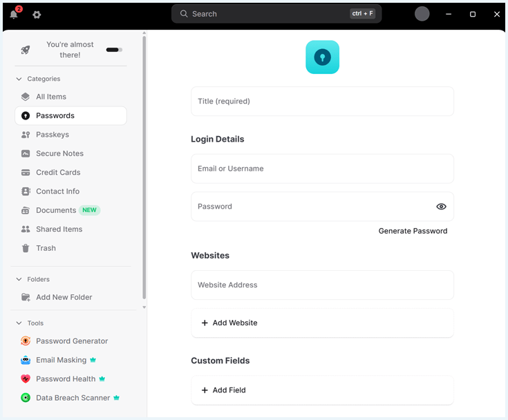Image resolution: width=508 pixels, height=420 pixels.
Task: Click the Add Field button
Action: click(x=322, y=390)
